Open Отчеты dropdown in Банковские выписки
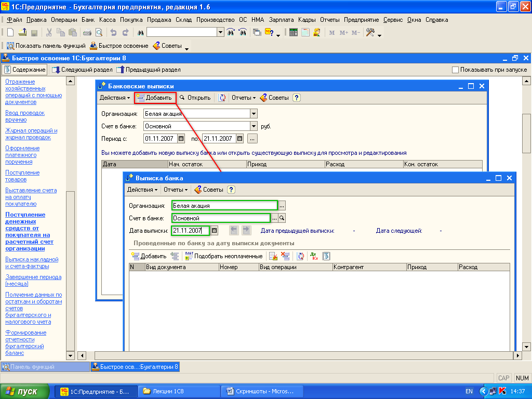Viewport: 532px width, 399px height. coord(244,98)
